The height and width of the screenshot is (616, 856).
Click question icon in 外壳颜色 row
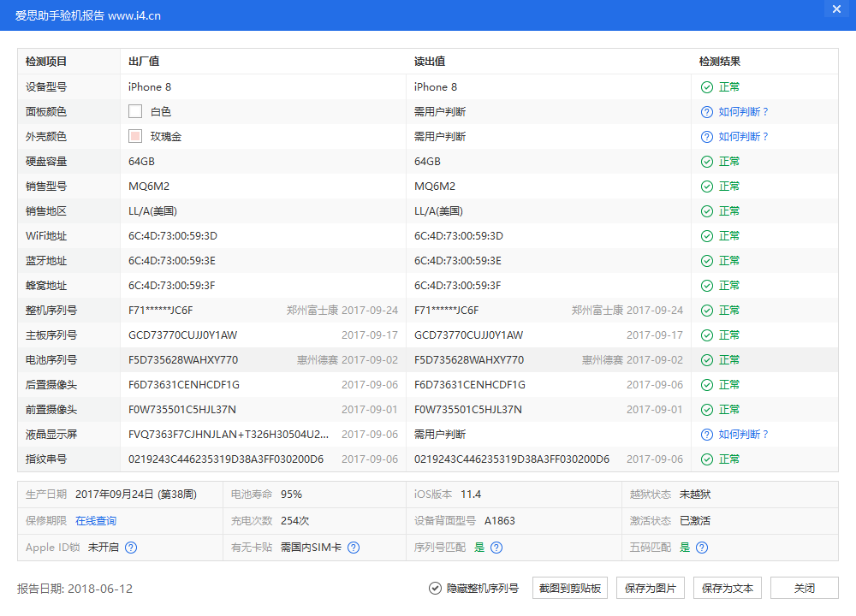coord(706,137)
